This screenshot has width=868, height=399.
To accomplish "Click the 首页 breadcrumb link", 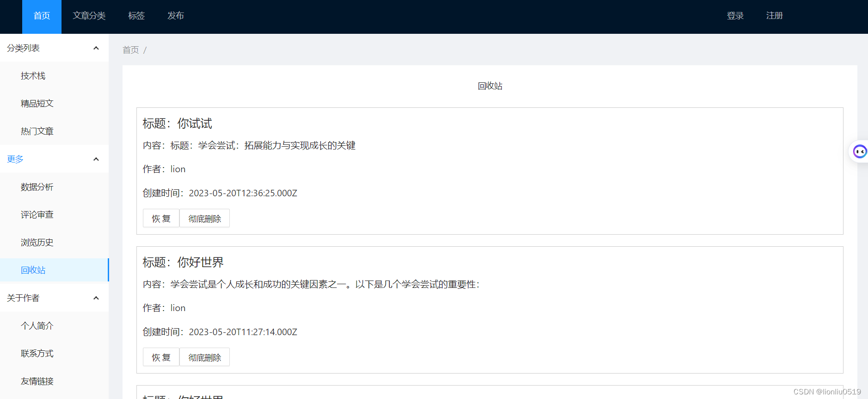I will tap(131, 50).
